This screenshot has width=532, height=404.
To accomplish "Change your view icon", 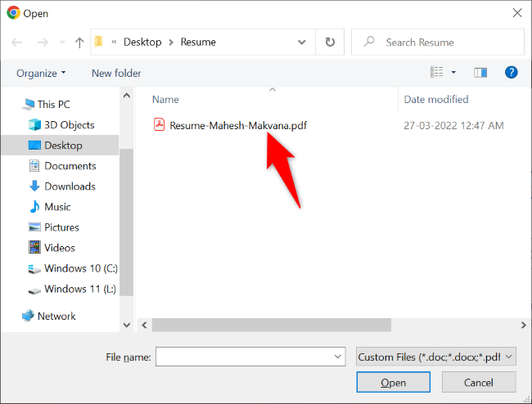I will click(437, 72).
